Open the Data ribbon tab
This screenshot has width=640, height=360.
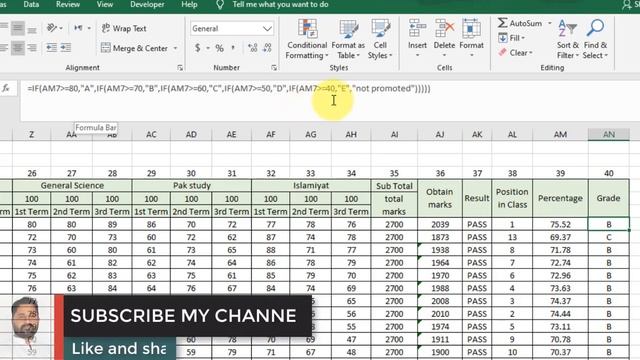tap(31, 4)
